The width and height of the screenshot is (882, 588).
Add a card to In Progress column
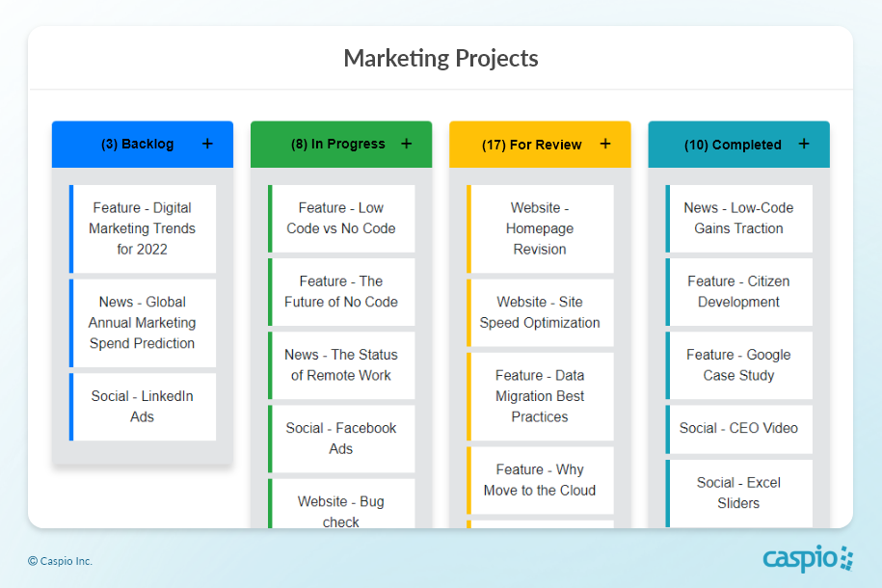click(406, 144)
